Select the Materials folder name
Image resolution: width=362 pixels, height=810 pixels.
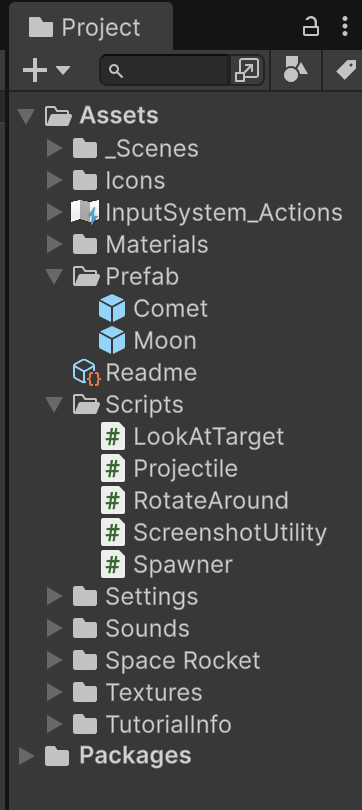(157, 245)
